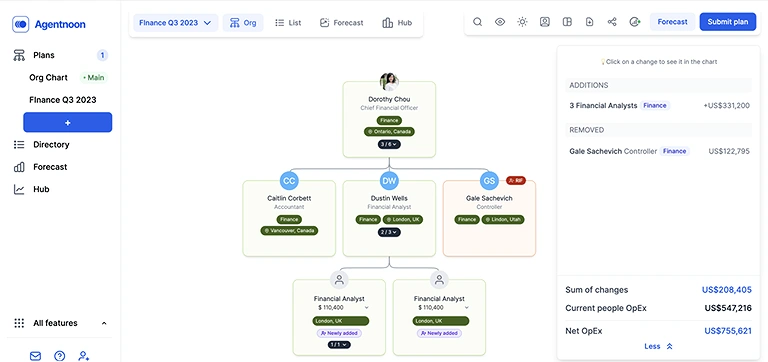Click the chart icon with green dot
This screenshot has height=362, width=768.
635,22
